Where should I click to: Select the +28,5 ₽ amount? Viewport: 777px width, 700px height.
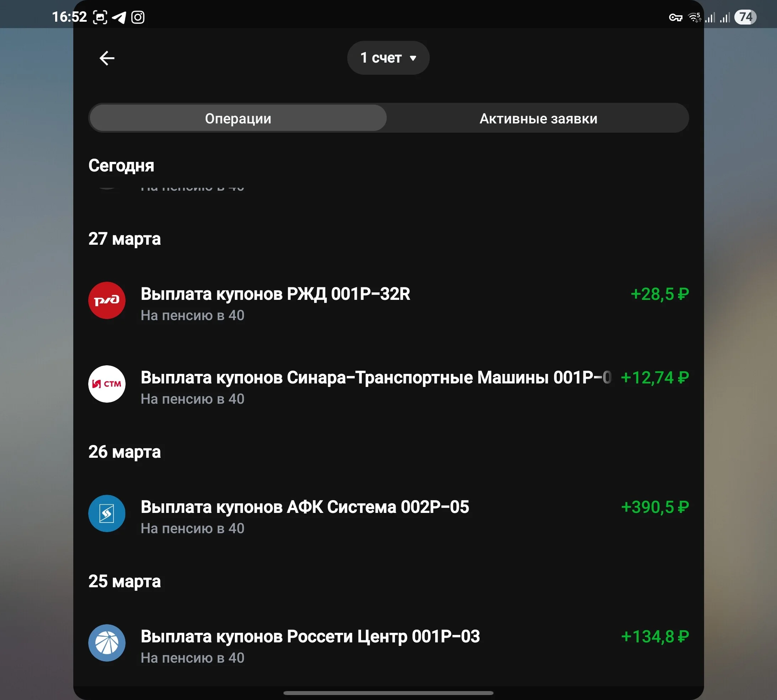click(x=660, y=294)
